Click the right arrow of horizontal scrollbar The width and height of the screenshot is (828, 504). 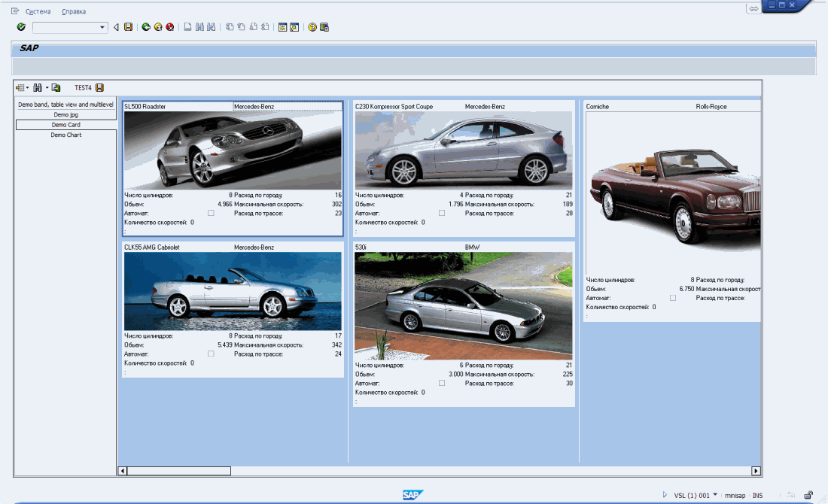[x=756, y=471]
